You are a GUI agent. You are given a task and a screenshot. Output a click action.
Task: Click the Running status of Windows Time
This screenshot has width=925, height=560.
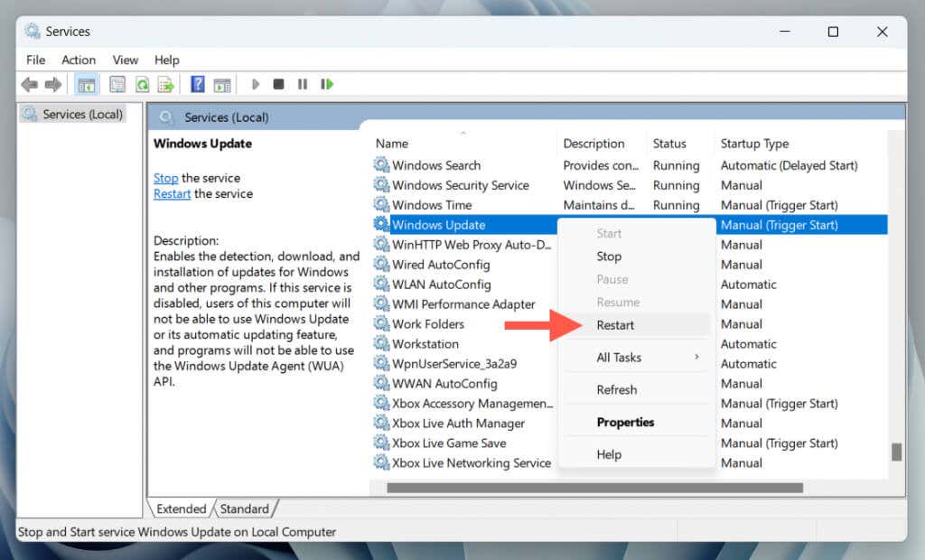(x=676, y=205)
